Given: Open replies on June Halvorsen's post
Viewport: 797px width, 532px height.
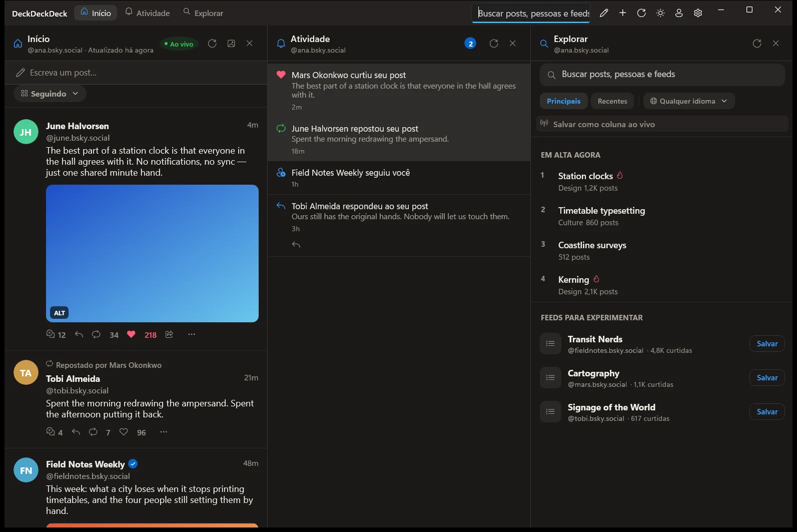Looking at the screenshot, I should click(x=56, y=335).
